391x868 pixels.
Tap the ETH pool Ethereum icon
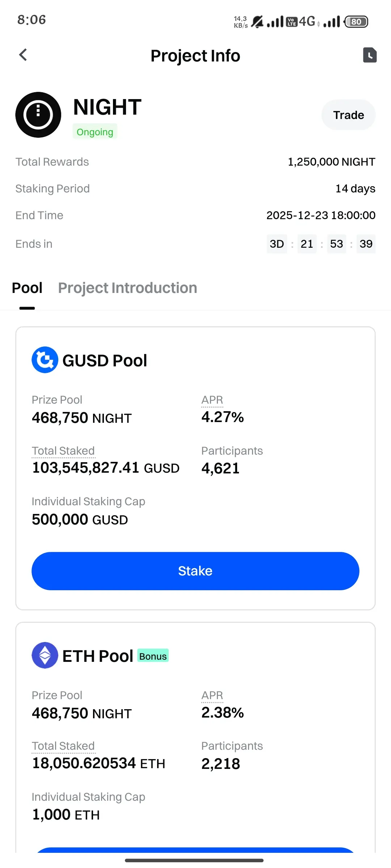point(45,655)
